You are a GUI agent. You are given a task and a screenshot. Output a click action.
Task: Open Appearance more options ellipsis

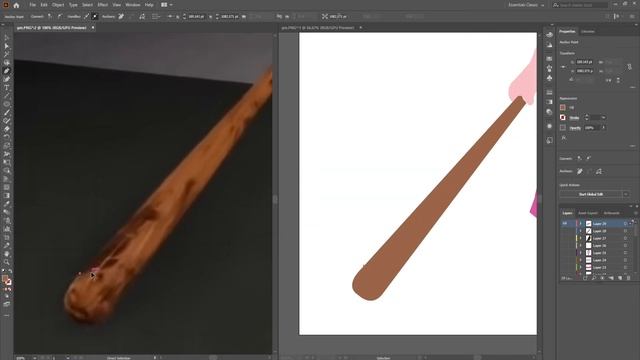[x=632, y=146]
